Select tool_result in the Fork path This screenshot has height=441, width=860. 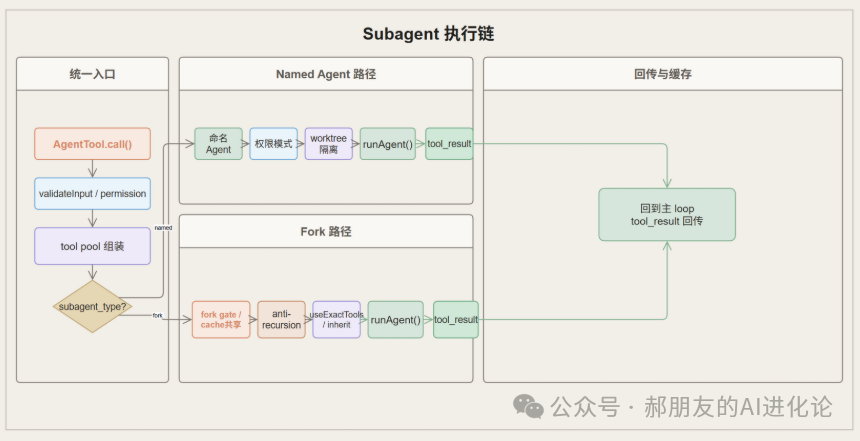tap(455, 320)
